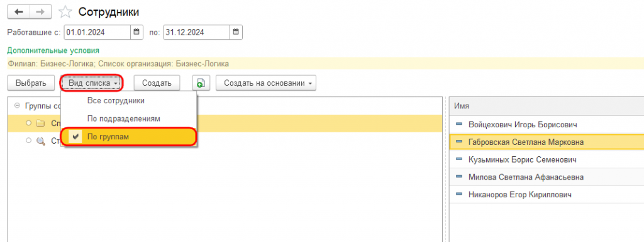Add Сотрудники to favorites with the star
The image size is (644, 242).
point(65,13)
